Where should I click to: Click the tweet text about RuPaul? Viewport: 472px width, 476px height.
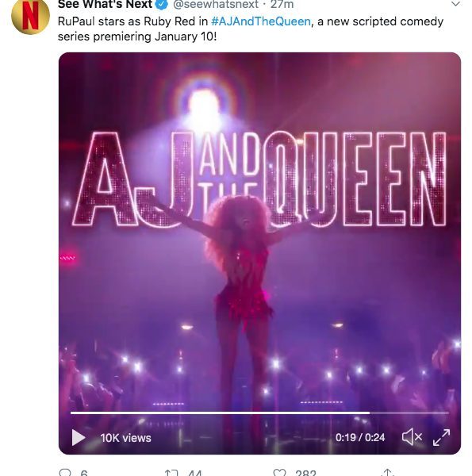[x=251, y=29]
